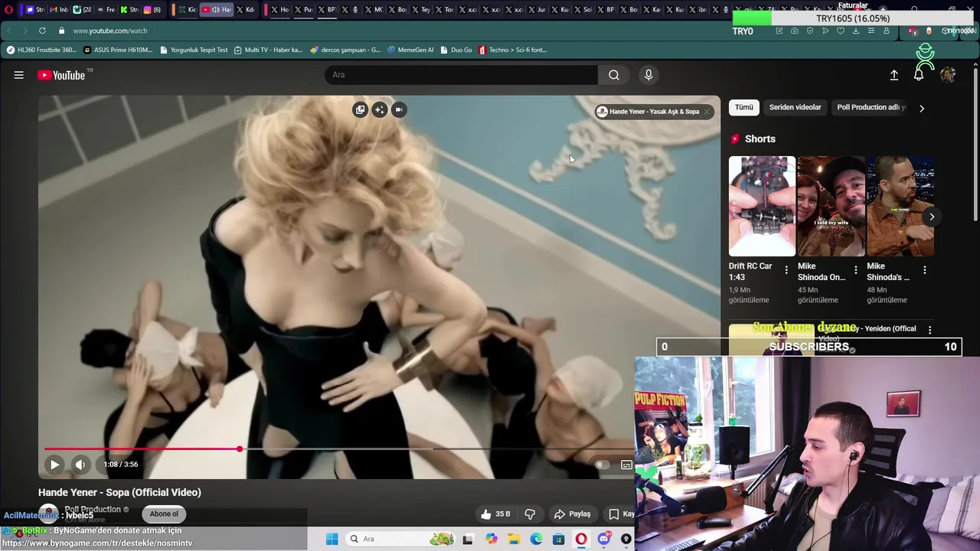
Task: Click the Opera menu logo in the tab bar
Action: pos(9,10)
